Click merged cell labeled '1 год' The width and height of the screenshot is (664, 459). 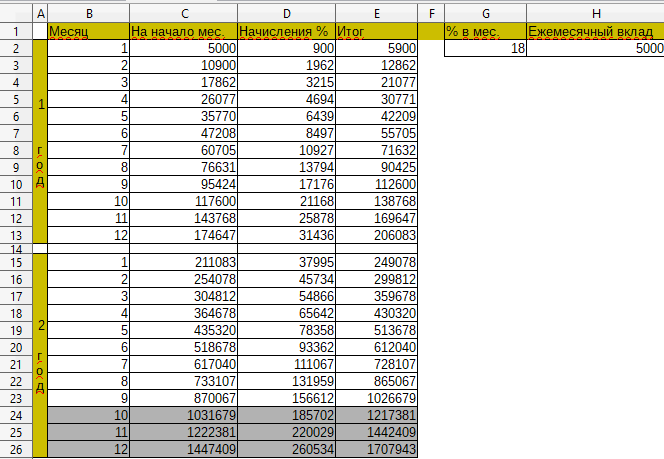coord(40,141)
